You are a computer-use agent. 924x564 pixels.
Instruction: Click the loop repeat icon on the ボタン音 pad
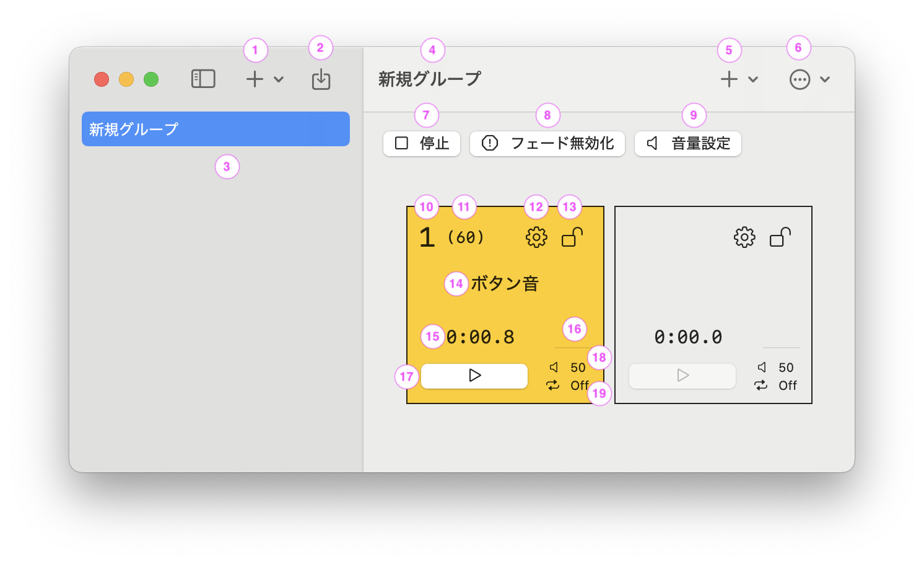[553, 386]
